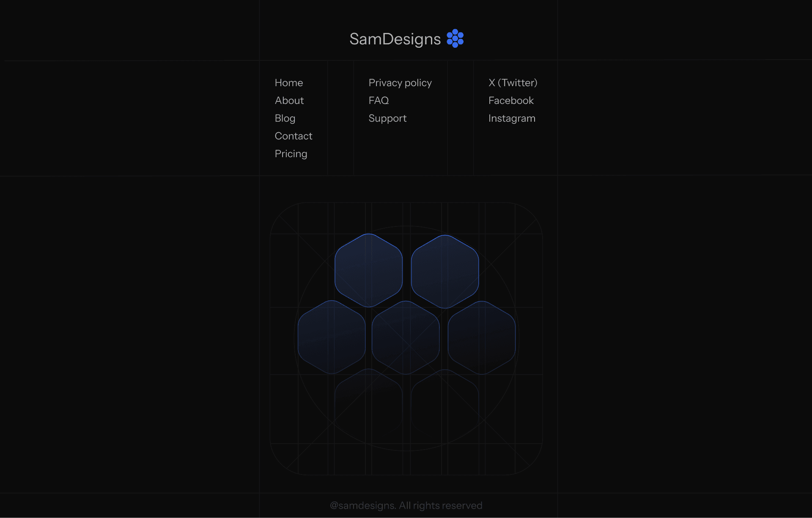The image size is (812, 518).
Task: Click the FAQ link
Action: coord(379,101)
